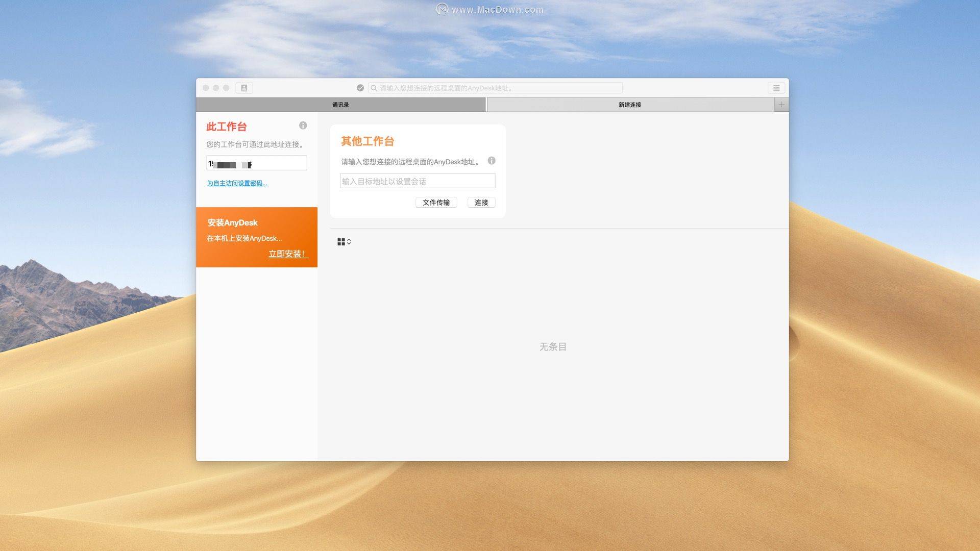Open the address book icon in title bar
Screen dimensions: 980x551
[x=244, y=88]
